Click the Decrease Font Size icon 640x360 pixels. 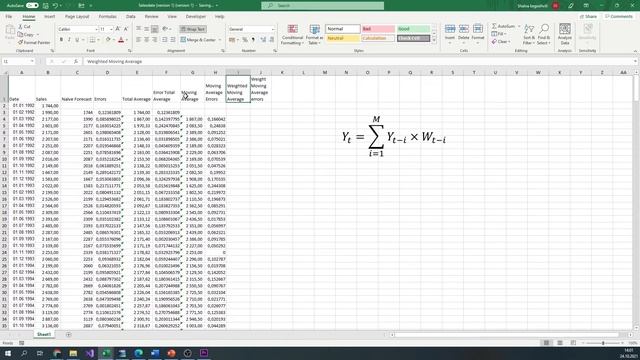pos(126,29)
